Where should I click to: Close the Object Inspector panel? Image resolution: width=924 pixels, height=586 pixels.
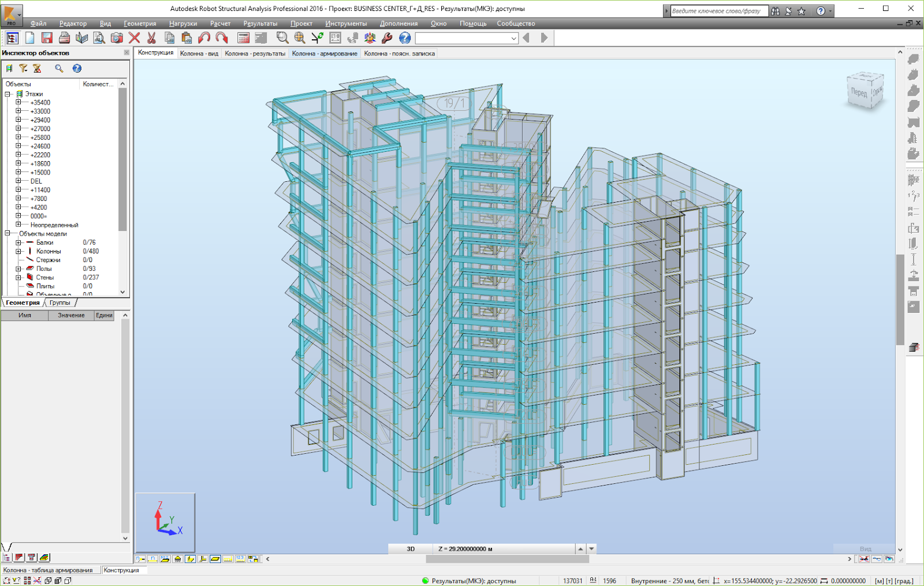pos(126,53)
